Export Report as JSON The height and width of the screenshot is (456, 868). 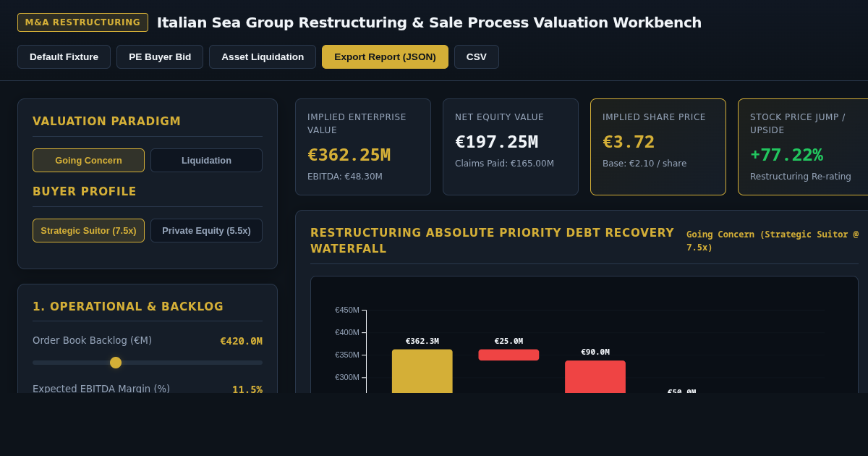click(x=385, y=57)
